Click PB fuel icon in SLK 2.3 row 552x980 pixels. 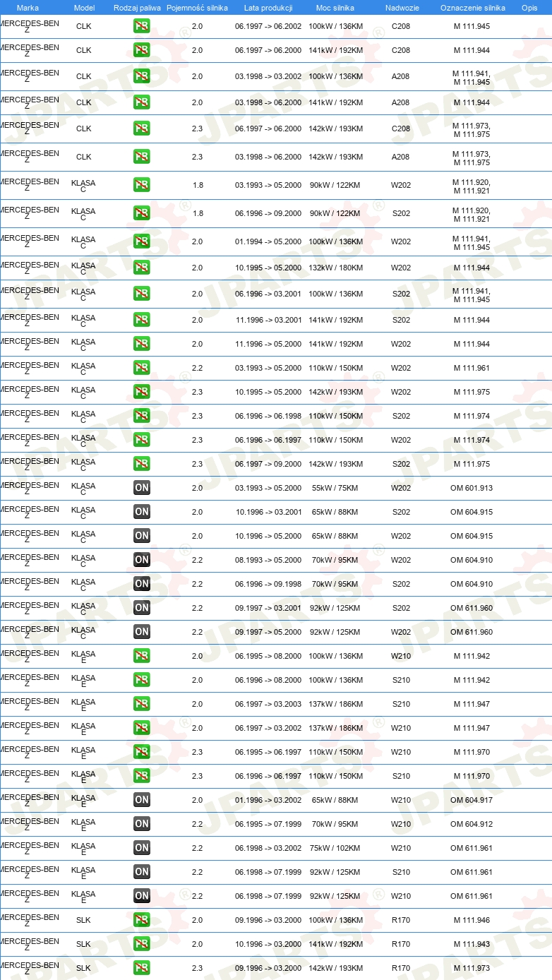(x=141, y=968)
